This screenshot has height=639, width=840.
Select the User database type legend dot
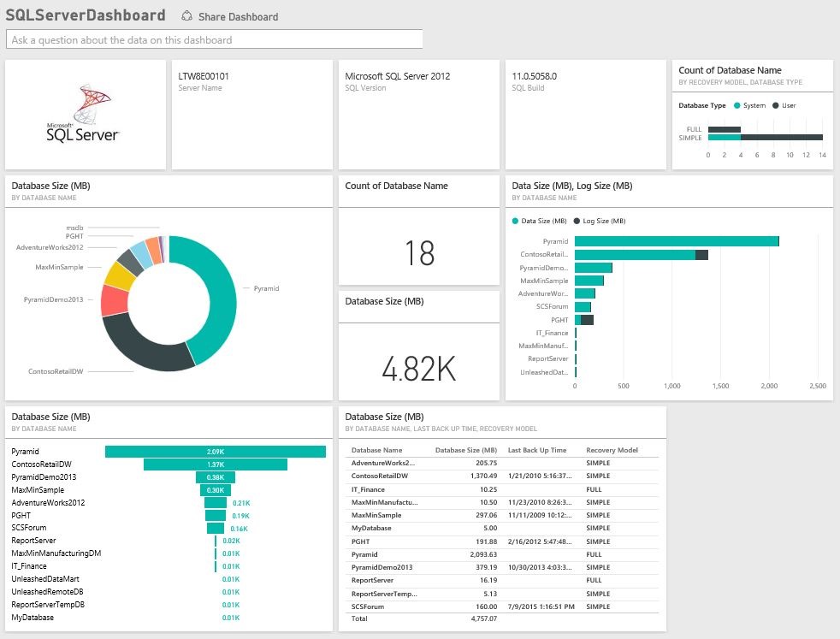[775, 106]
